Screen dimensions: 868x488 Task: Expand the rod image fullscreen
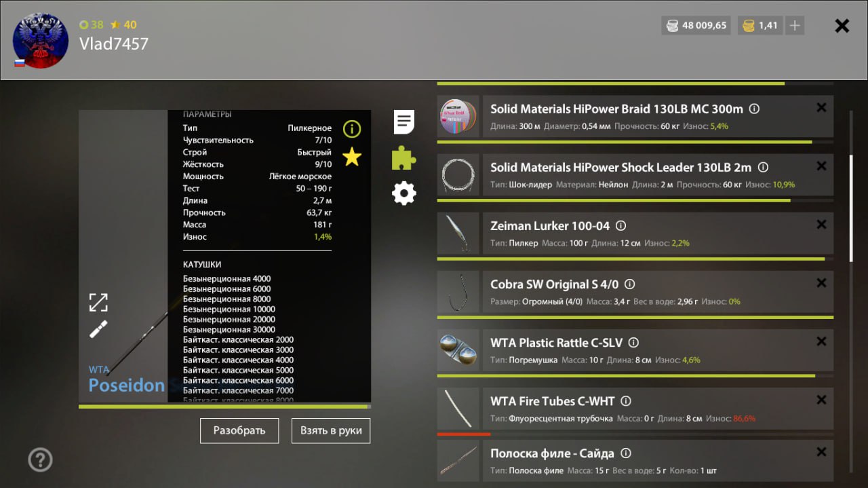pyautogui.click(x=98, y=302)
